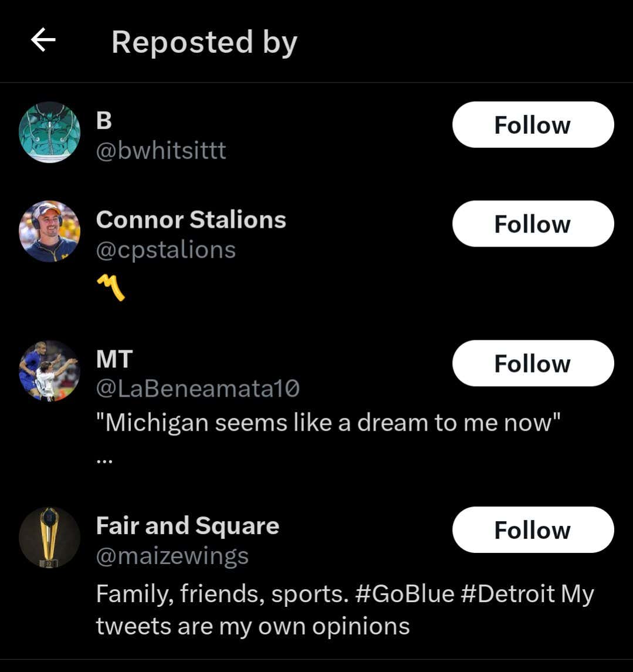Click the yellow M emoji in bio
Image resolution: width=633 pixels, height=672 pixels.
click(111, 288)
